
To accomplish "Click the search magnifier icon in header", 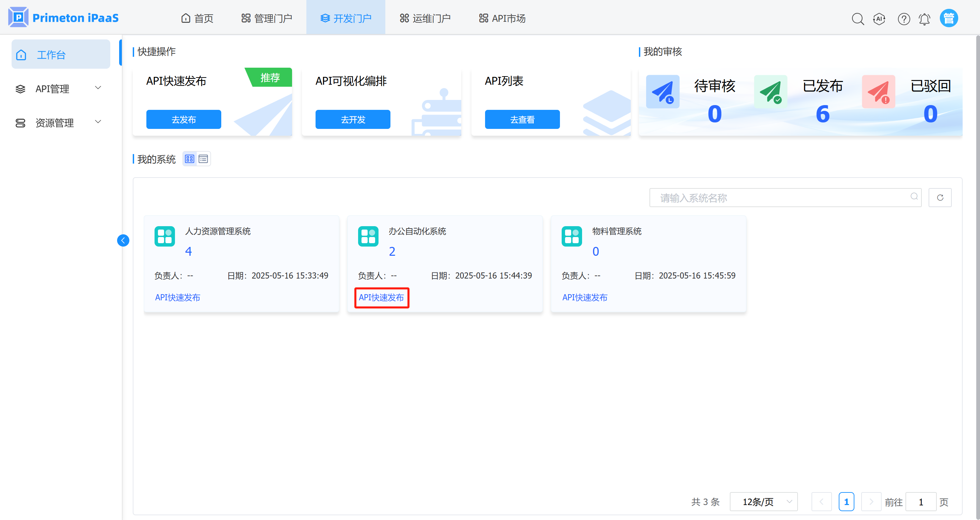I will pyautogui.click(x=857, y=18).
